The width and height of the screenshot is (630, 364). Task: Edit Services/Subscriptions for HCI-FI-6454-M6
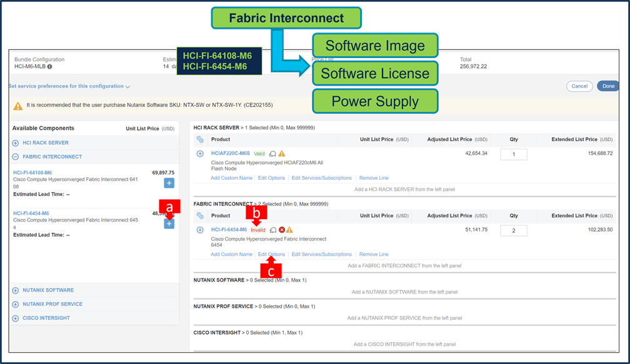coord(321,254)
